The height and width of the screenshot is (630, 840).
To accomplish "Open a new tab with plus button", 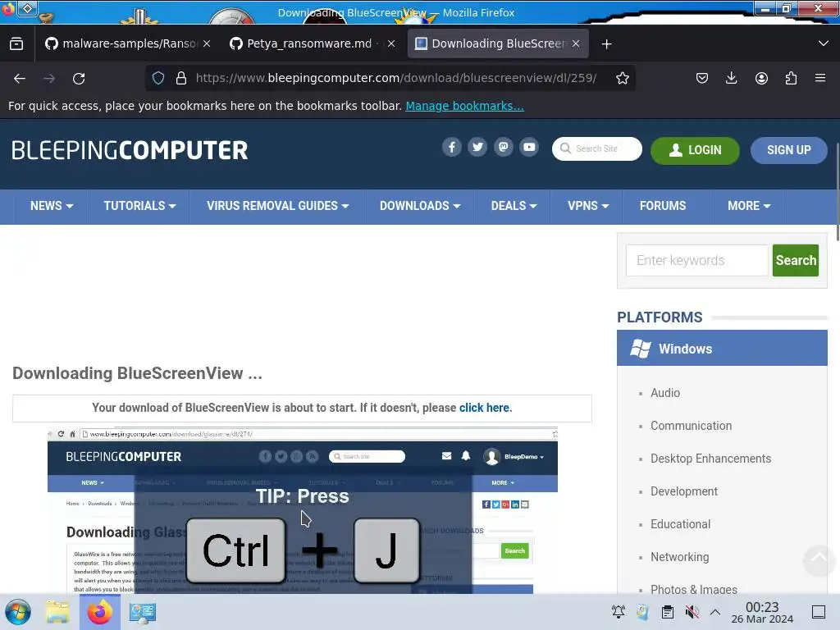I will coord(606,44).
